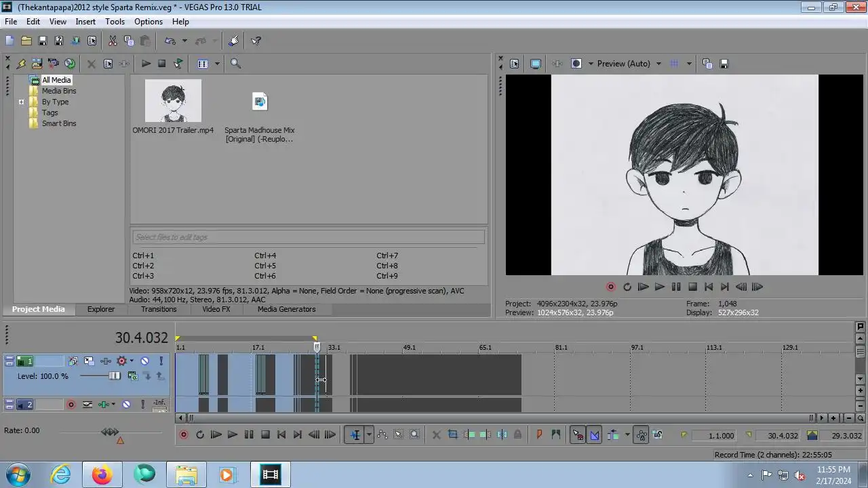
Task: Solo audio track 2
Action: coord(142,405)
